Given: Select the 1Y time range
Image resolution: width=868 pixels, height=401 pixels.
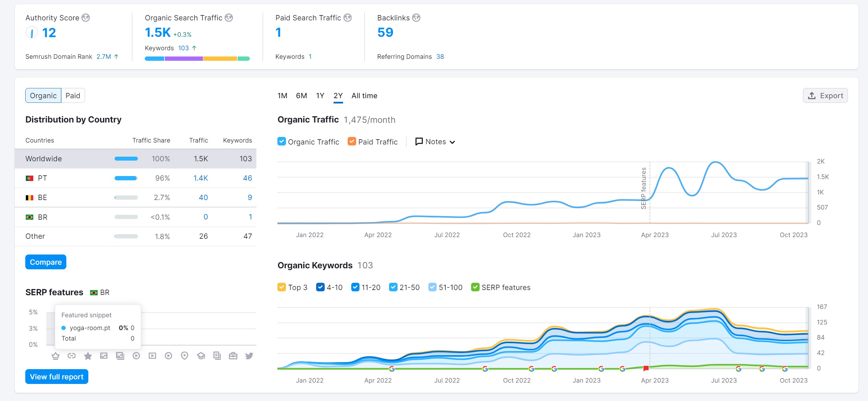Looking at the screenshot, I should 320,96.
